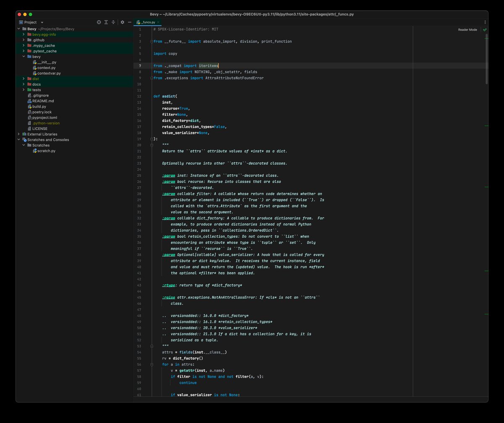Expand the .mypy_cache folder
The width and height of the screenshot is (504, 423).
(x=24, y=45)
